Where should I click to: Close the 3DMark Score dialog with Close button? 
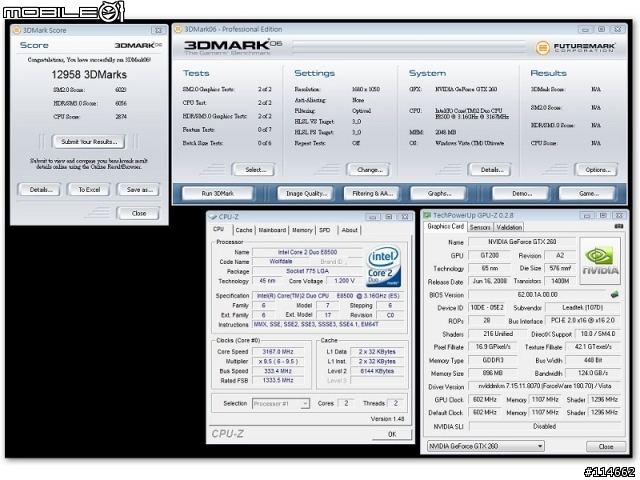(x=138, y=213)
